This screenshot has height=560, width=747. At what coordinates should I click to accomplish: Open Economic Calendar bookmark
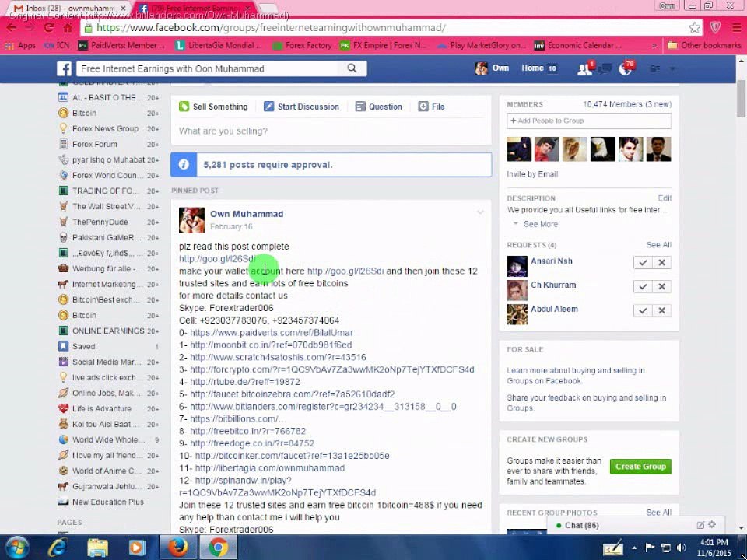click(x=578, y=45)
